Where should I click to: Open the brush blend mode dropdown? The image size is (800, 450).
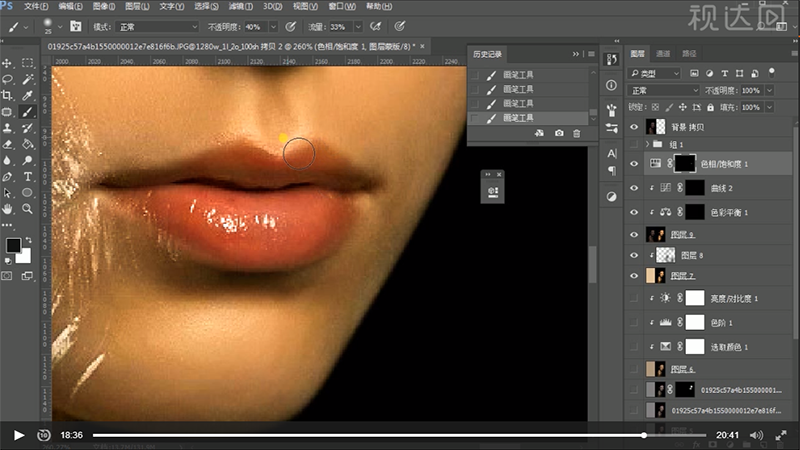pyautogui.click(x=157, y=27)
